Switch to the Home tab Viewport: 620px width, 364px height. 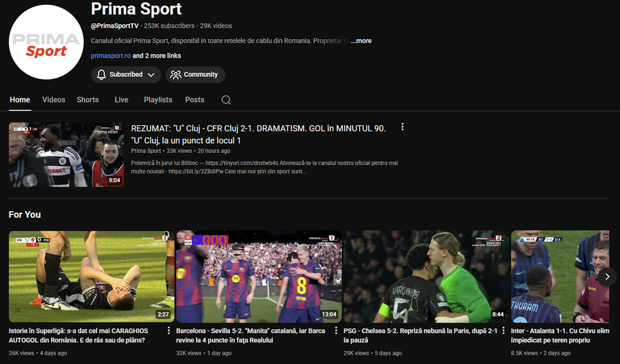coord(20,100)
